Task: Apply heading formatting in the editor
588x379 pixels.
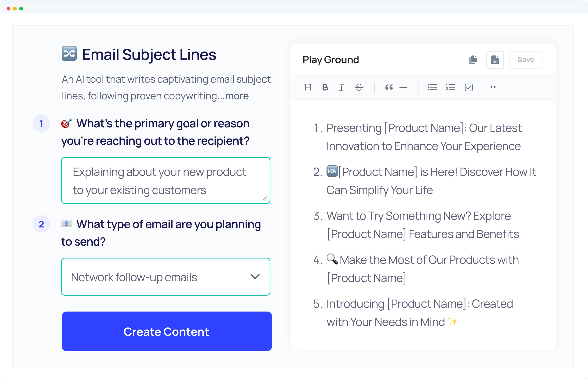Action: (308, 87)
